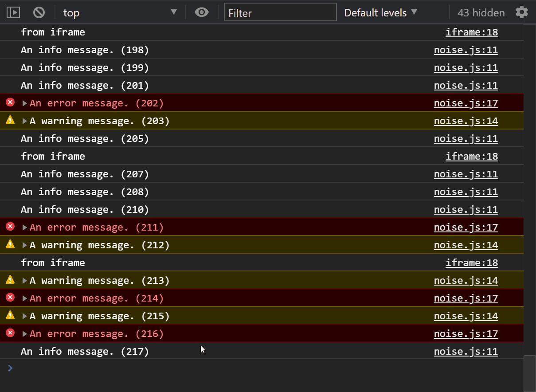Open the iframe:18 source link
This screenshot has width=536, height=392.
coord(471,32)
